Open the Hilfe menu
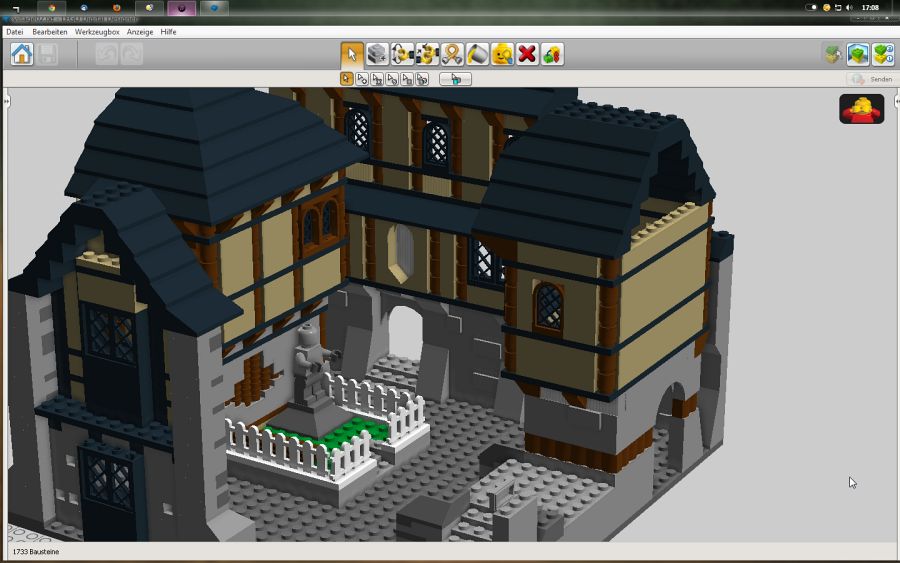This screenshot has height=563, width=900. pos(169,32)
